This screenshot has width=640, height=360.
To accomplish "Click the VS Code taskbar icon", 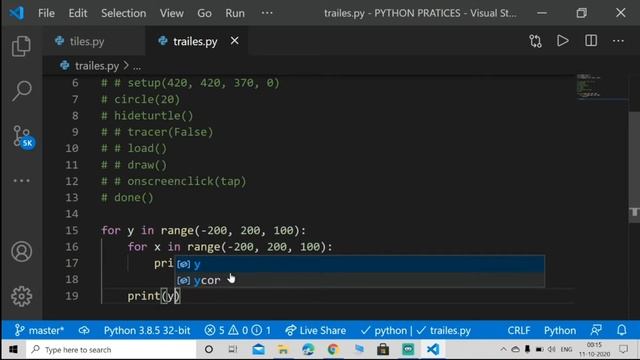I will coord(433,349).
